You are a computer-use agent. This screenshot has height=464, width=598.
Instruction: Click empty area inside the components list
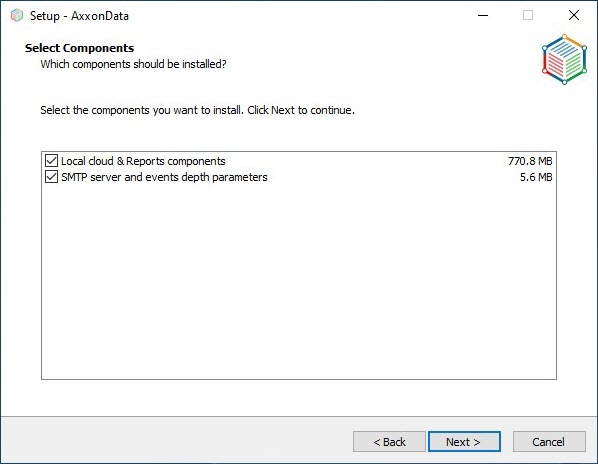pyautogui.click(x=299, y=282)
